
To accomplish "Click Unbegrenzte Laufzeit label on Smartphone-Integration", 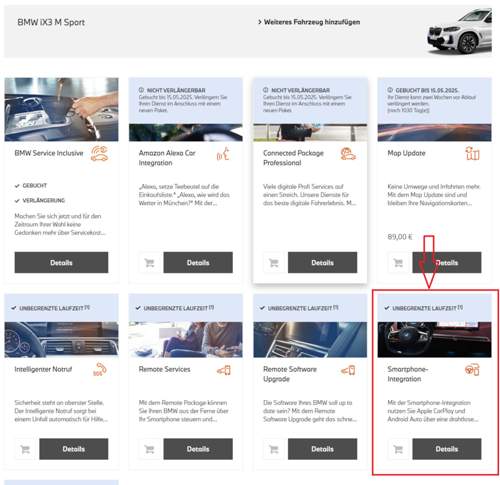I will 427,308.
